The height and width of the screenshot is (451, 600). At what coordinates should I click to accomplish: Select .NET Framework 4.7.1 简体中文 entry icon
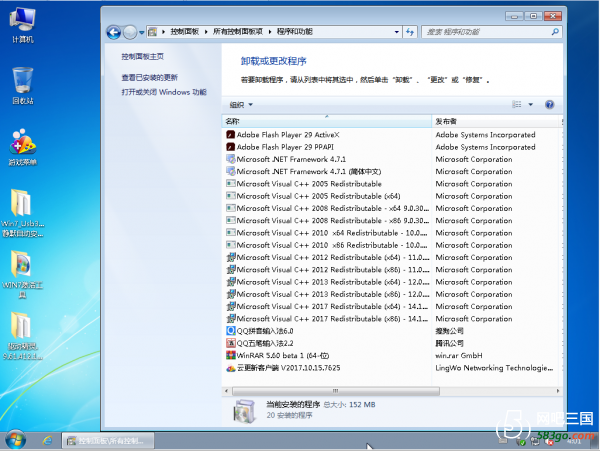coord(230,171)
